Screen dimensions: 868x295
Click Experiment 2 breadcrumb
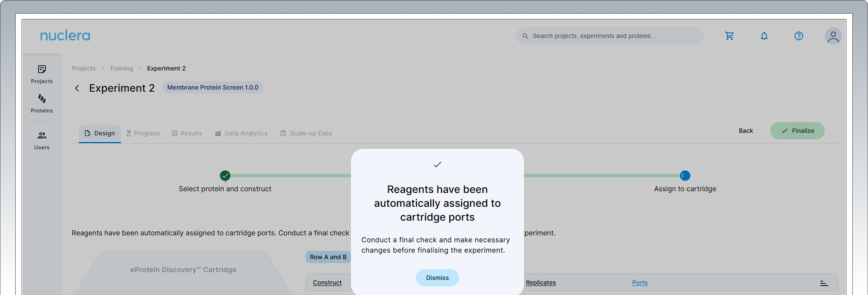point(166,68)
